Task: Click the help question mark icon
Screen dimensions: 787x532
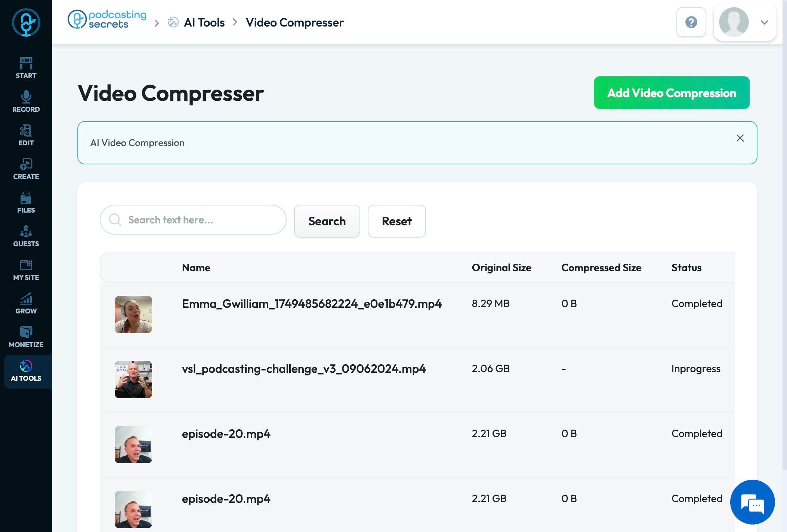Action: (691, 22)
